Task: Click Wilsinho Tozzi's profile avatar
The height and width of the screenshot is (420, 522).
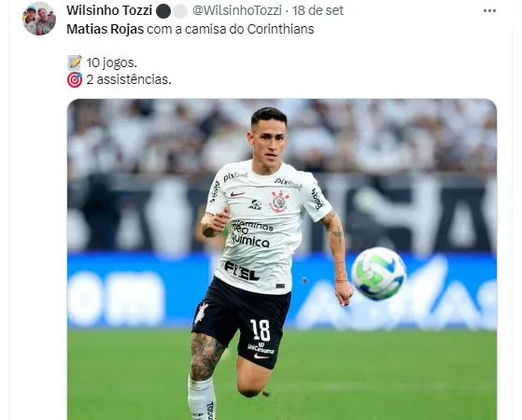Action: click(x=39, y=19)
